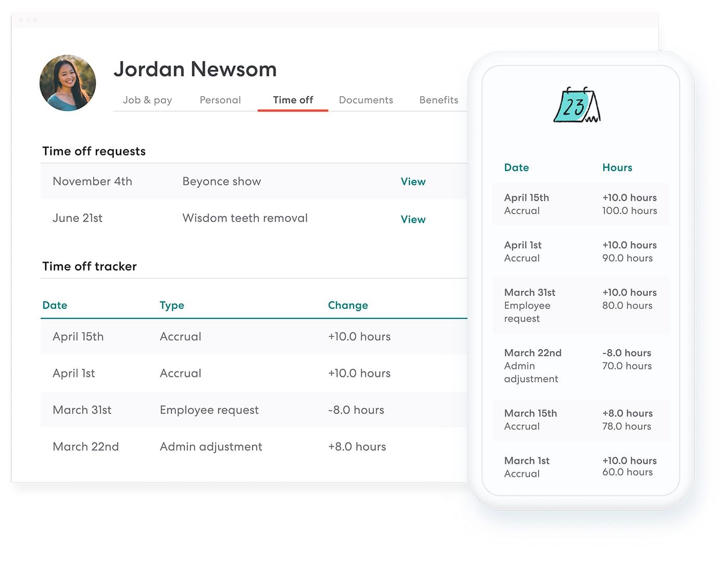
Task: Open the Personal tab
Action: point(219,100)
